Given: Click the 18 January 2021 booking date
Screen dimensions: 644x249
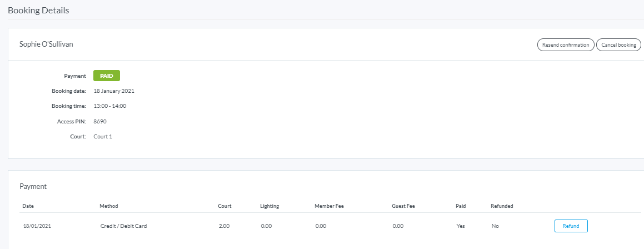Looking at the screenshot, I should coord(114,91).
